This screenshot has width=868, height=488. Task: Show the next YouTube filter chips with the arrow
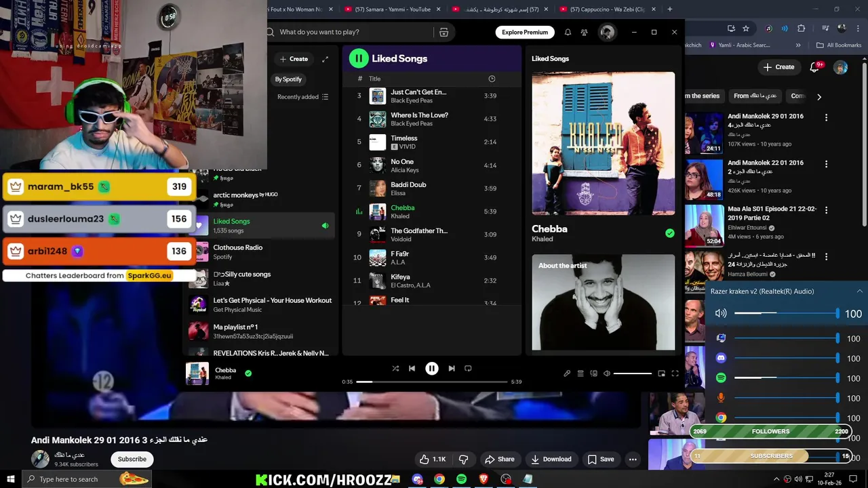(818, 97)
